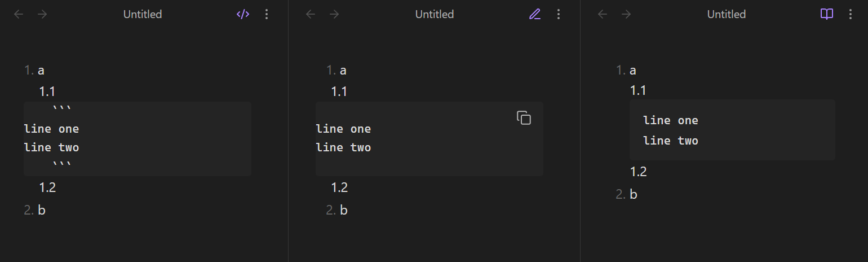Open more options menu in left pane
This screenshot has width=868, height=262.
pyautogui.click(x=267, y=14)
